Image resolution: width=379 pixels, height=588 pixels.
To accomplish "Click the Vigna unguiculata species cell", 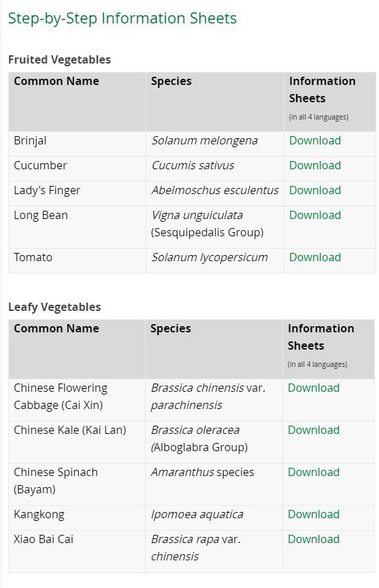I will pos(215,227).
